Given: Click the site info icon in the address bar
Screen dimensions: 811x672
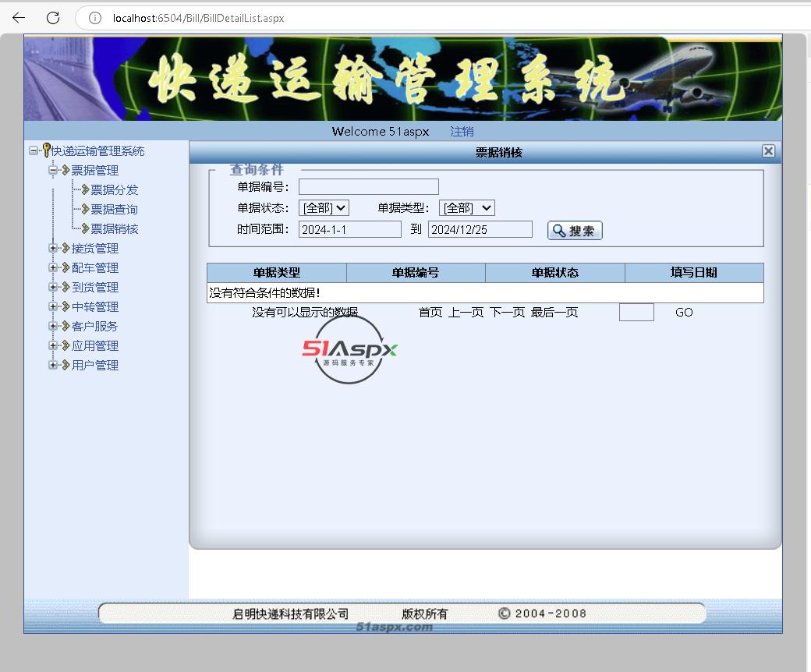Looking at the screenshot, I should [94, 18].
